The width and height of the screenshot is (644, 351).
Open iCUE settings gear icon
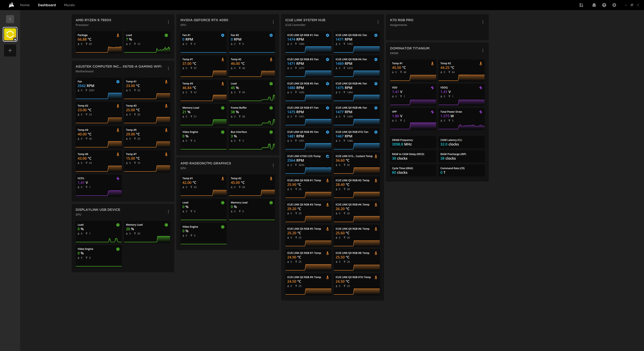(614, 5)
